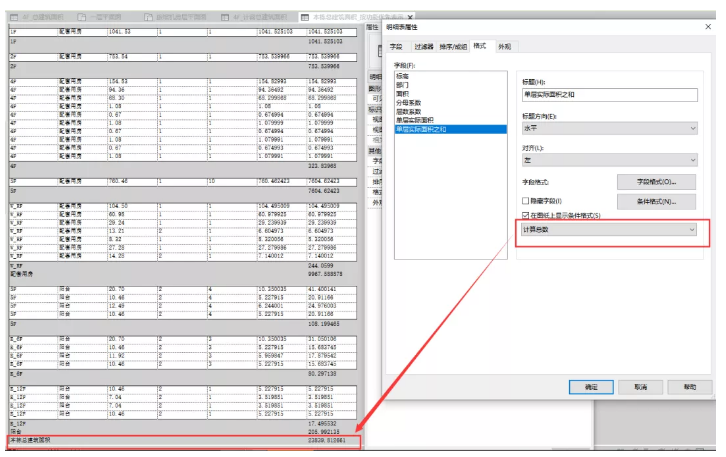
Task: Open the 计算总数 dropdown
Action: tap(608, 230)
